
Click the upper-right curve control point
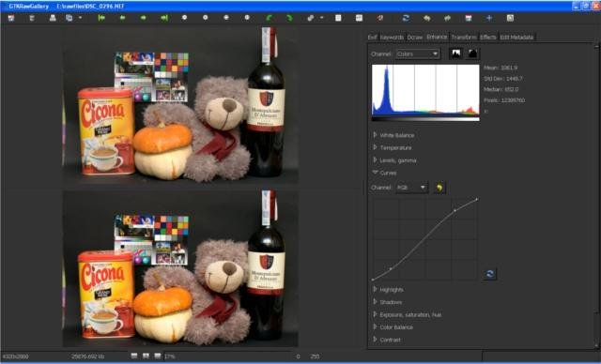click(455, 210)
